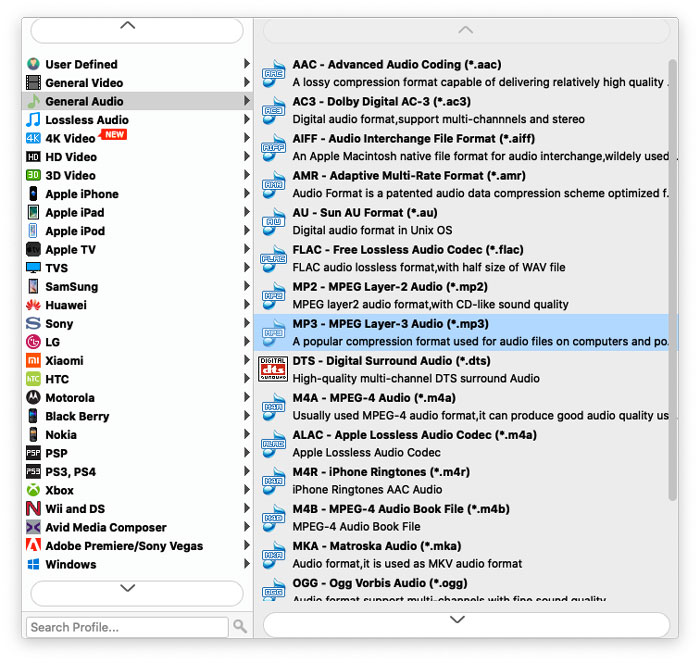Click the MP3 format icon
Screen dimensions: 700x663
tap(273, 333)
